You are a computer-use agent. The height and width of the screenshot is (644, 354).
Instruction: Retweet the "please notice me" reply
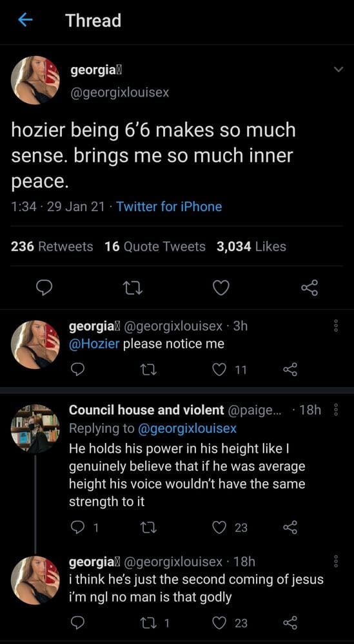[147, 370]
